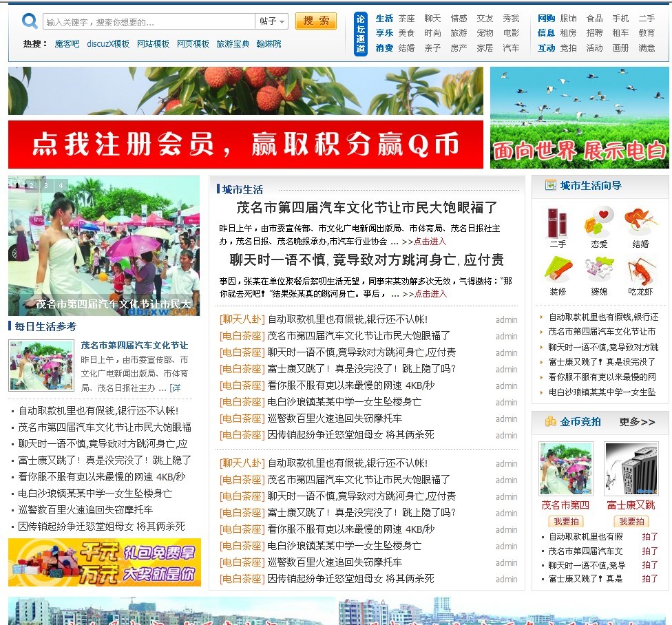Open 电白沙琅镇某某中学一女生坠 in 城市生活向导

pyautogui.click(x=602, y=392)
